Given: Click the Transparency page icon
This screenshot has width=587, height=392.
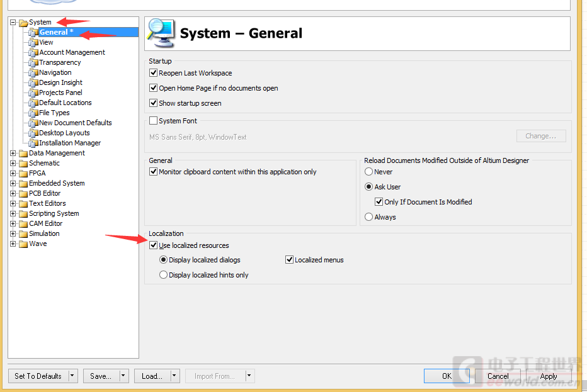Looking at the screenshot, I should coord(33,63).
